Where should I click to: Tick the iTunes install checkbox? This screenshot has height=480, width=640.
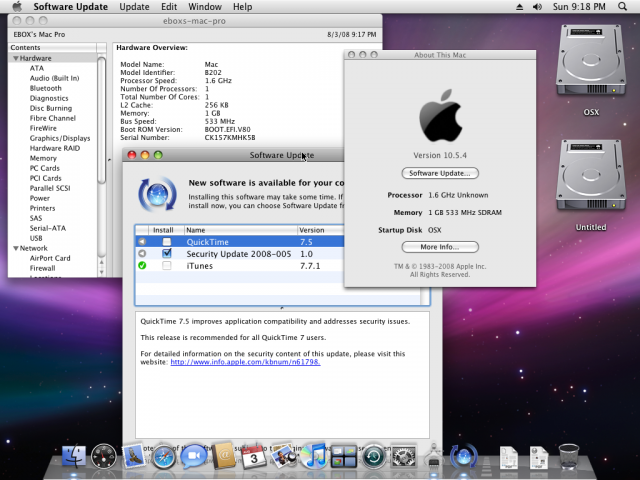(167, 266)
